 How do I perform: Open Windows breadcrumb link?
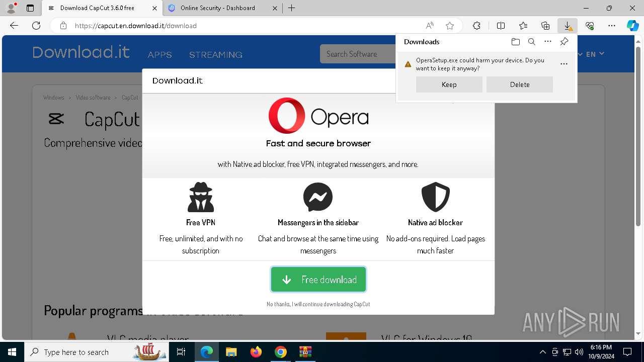(x=54, y=98)
